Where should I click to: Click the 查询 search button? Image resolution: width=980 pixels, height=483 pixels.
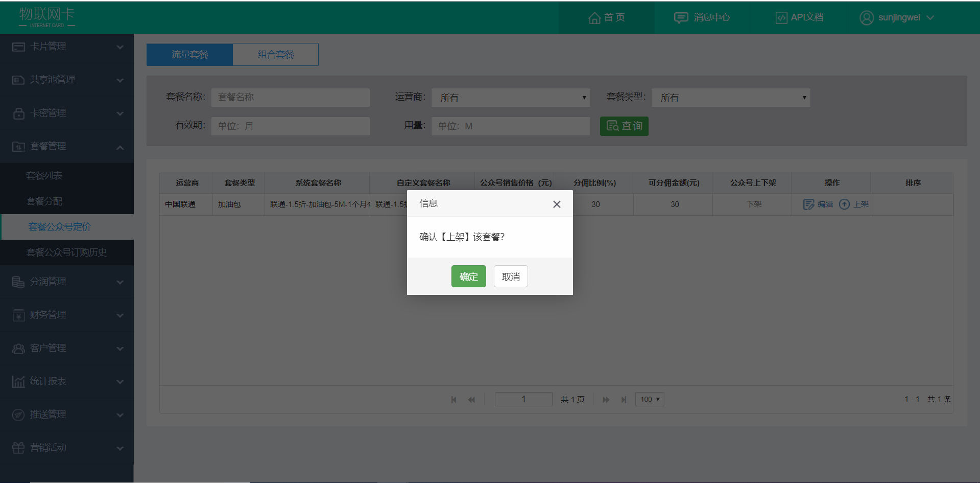(624, 126)
